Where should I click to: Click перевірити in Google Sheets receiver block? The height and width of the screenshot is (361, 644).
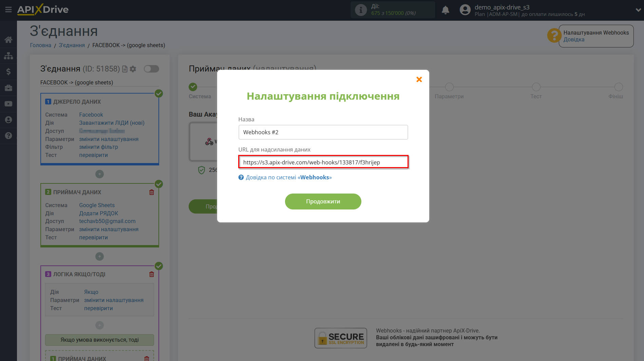coord(93,237)
